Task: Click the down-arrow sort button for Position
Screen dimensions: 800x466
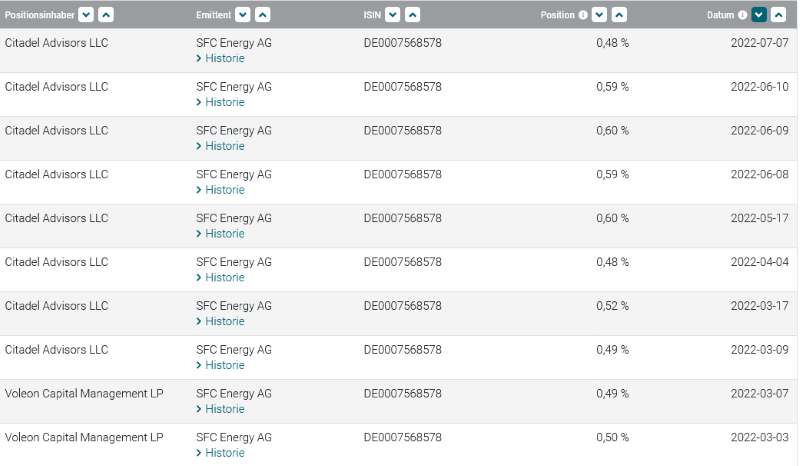Action: tap(599, 14)
